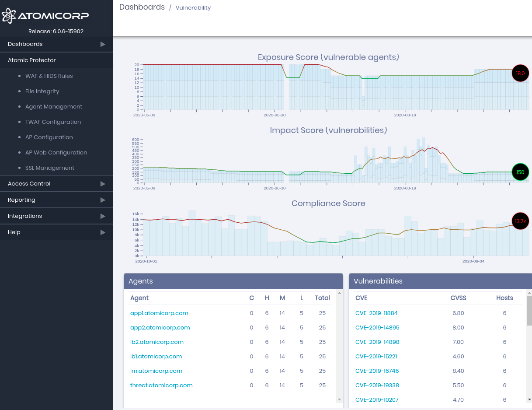Viewport: 532px width, 410px height.
Task: Click the Atomicorp logo
Action: tap(45, 16)
